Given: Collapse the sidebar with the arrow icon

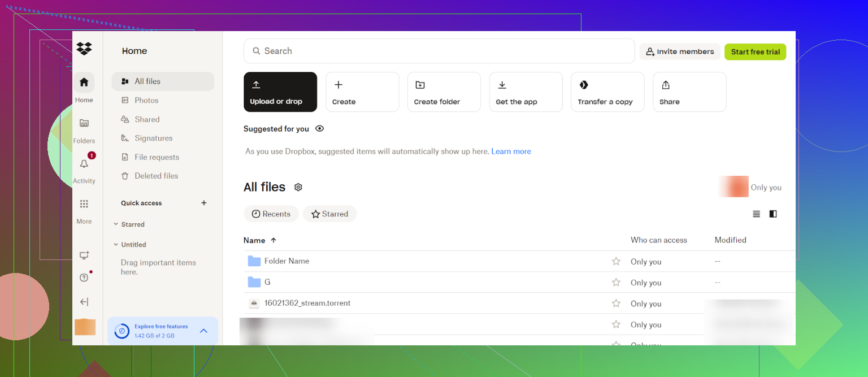Looking at the screenshot, I should (84, 302).
